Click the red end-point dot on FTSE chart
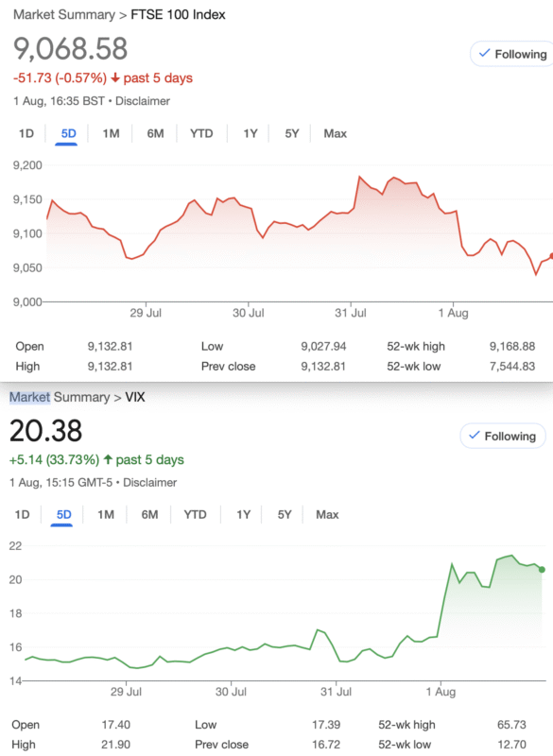Viewport: 553px width, 756px height. [551, 256]
